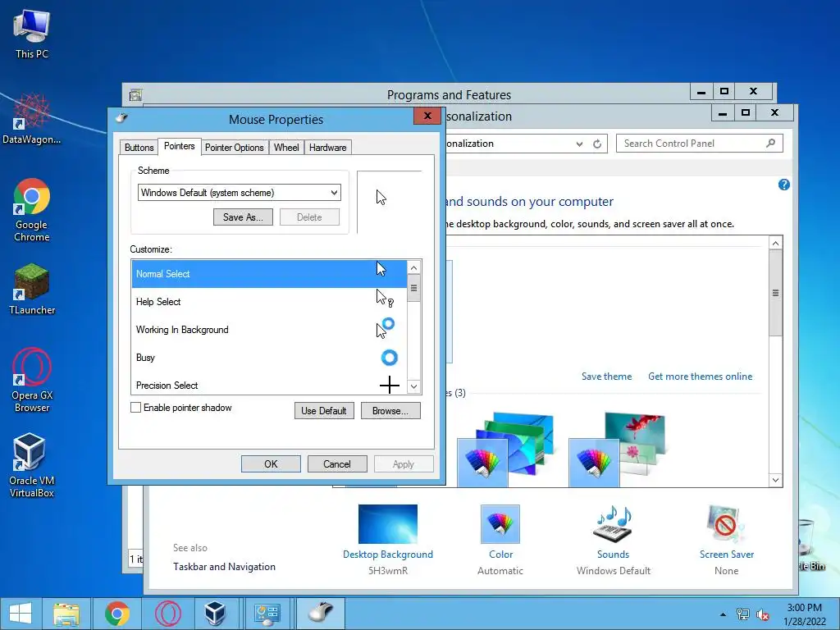The width and height of the screenshot is (840, 630).
Task: Click themes list scroll up arrow
Action: point(775,243)
